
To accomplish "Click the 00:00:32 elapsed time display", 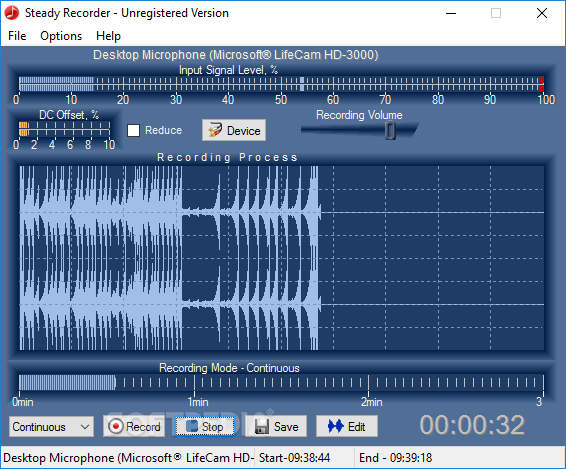I will click(x=472, y=425).
